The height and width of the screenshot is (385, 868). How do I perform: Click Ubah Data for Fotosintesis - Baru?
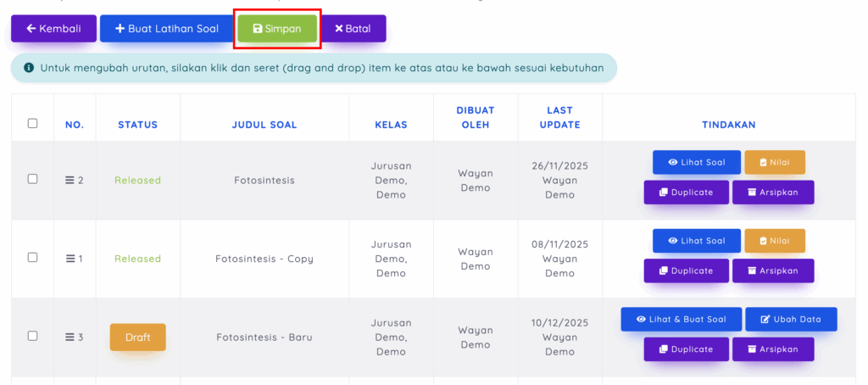pos(791,320)
